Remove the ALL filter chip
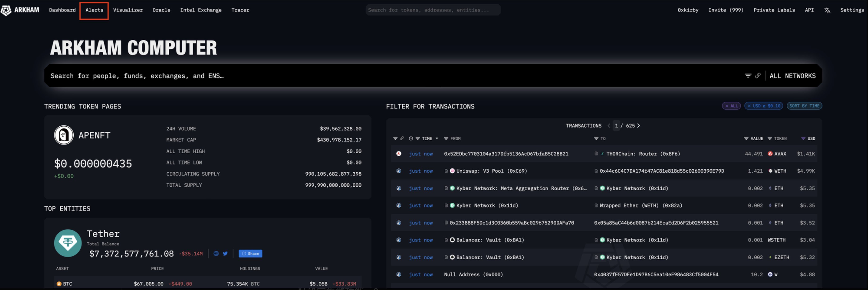The image size is (868, 290). point(731,106)
